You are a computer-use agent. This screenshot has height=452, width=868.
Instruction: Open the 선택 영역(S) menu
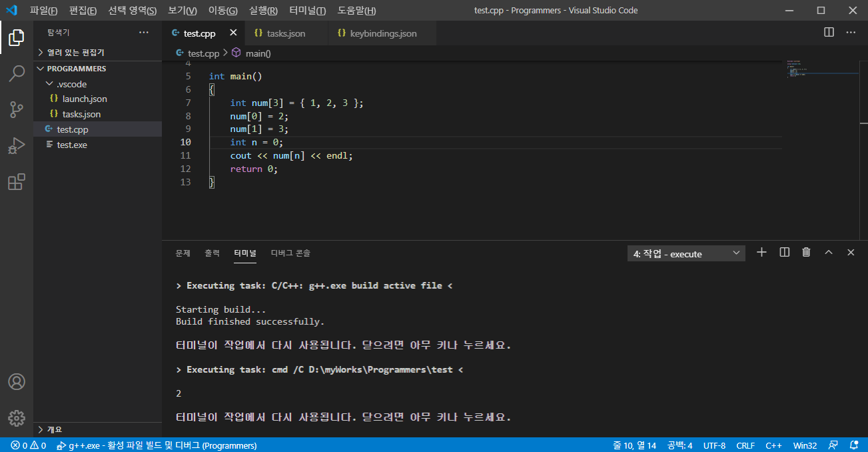click(x=132, y=11)
